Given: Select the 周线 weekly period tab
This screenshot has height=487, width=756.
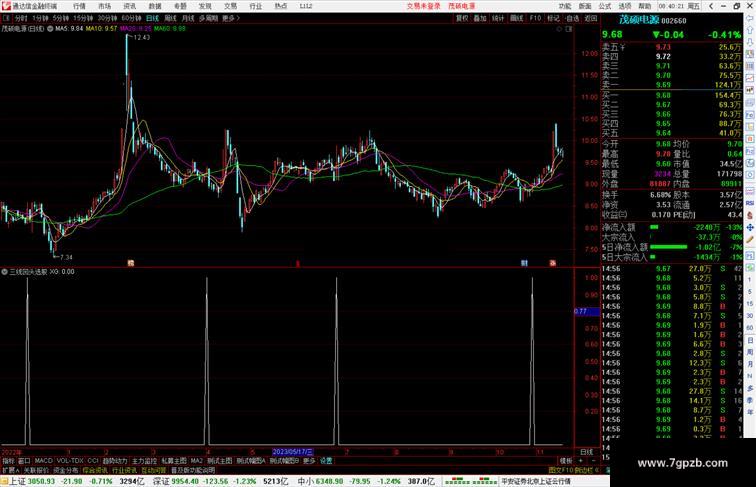Looking at the screenshot, I should pos(170,18).
